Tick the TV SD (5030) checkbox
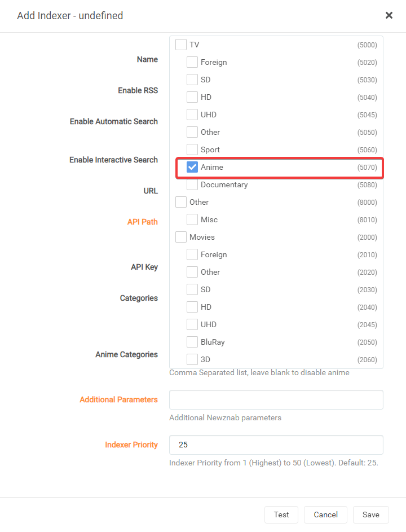The height and width of the screenshot is (532, 406). click(x=192, y=80)
